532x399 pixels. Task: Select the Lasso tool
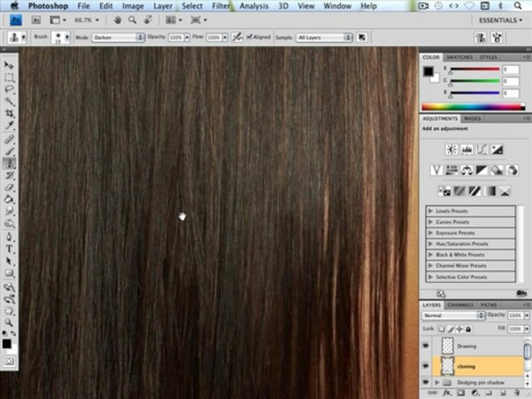point(9,89)
